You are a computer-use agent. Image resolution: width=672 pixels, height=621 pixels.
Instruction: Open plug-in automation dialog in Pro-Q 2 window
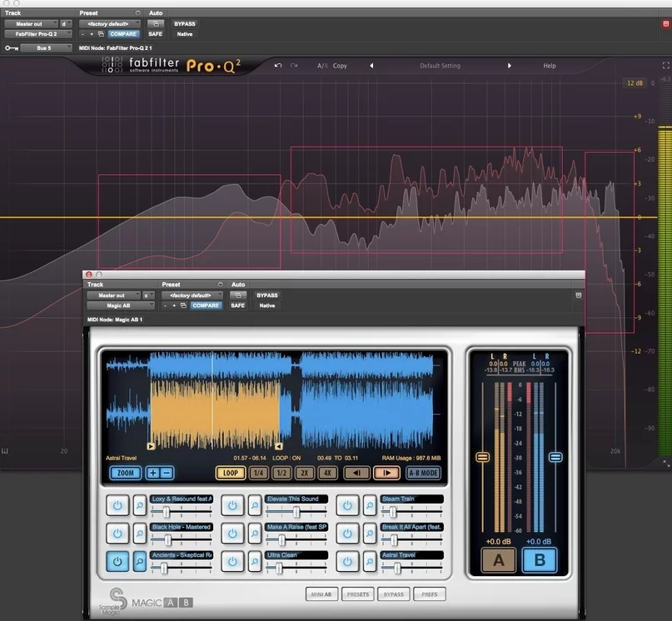[156, 24]
